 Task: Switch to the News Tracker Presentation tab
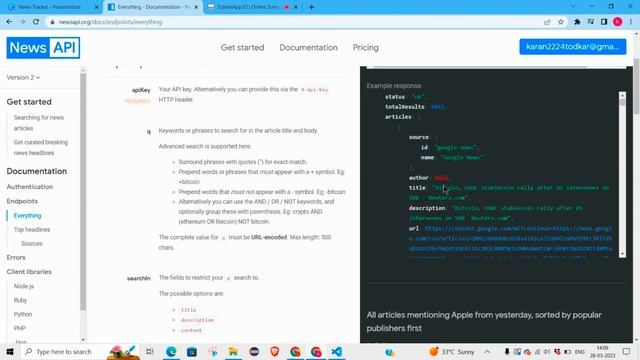pos(50,7)
